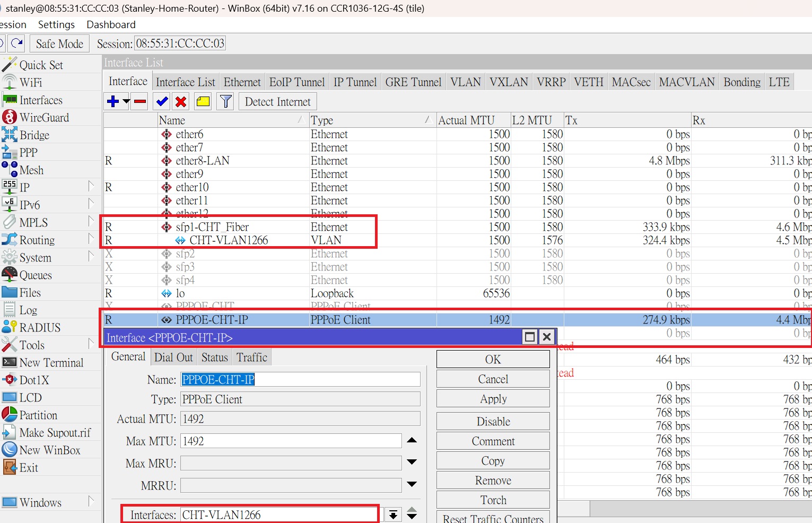
Task: Open the Add interface type dropdown arrow
Action: coord(126,101)
